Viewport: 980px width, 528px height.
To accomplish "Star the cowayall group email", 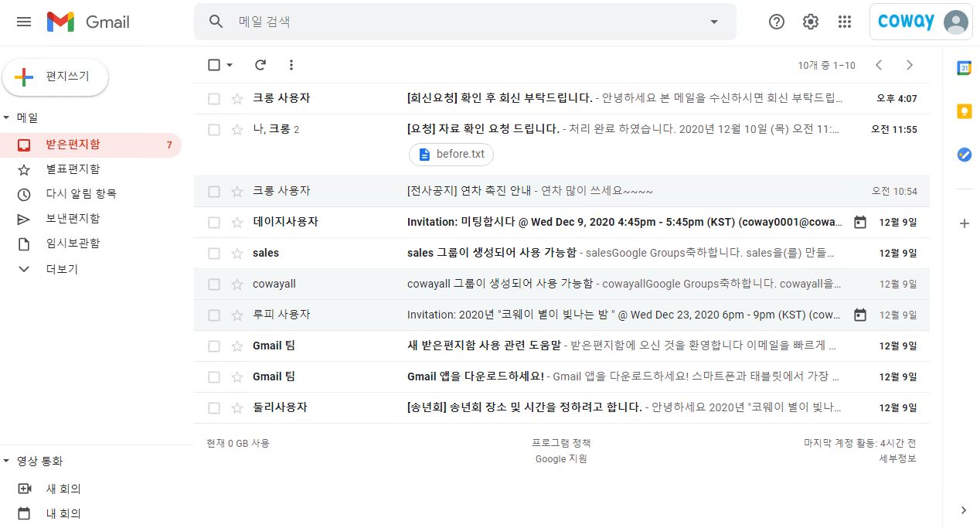I will [x=237, y=284].
